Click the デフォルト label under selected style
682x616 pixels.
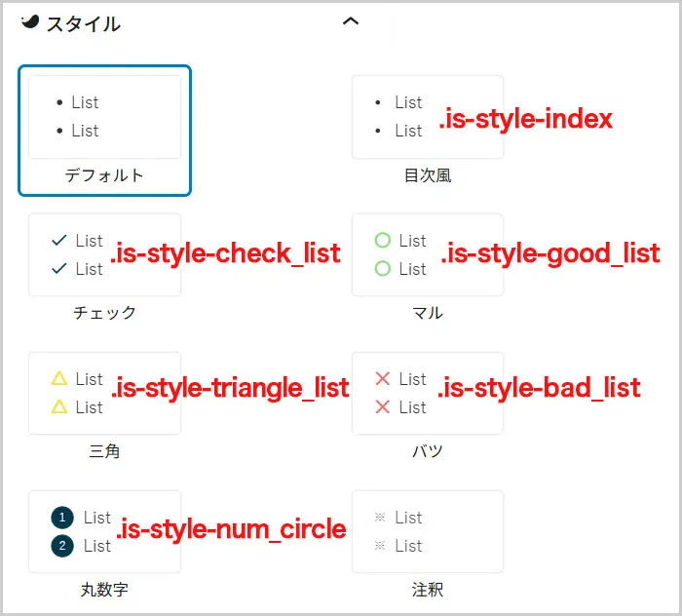104,175
